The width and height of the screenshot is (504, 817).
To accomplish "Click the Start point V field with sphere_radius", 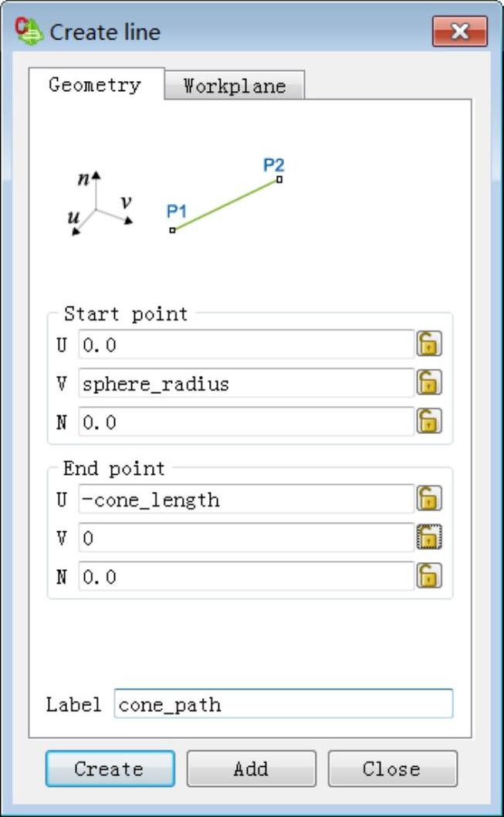I will tap(246, 384).
